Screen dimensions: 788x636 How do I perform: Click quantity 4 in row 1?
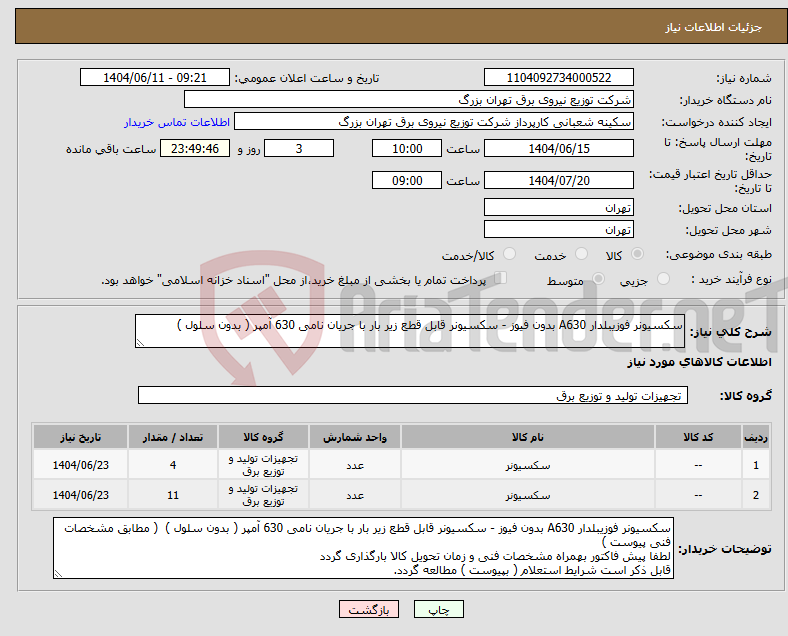coord(173,465)
